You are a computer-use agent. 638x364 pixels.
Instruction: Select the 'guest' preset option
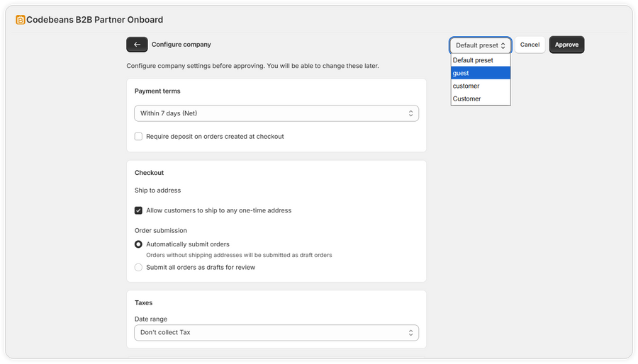pyautogui.click(x=481, y=73)
